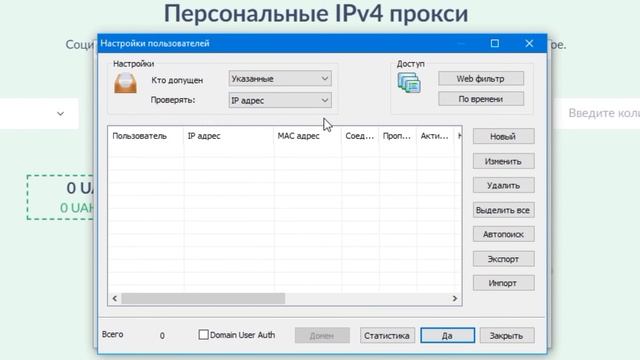Click 'Выделить все' button
Viewport: 640px width, 360px height.
[503, 210]
